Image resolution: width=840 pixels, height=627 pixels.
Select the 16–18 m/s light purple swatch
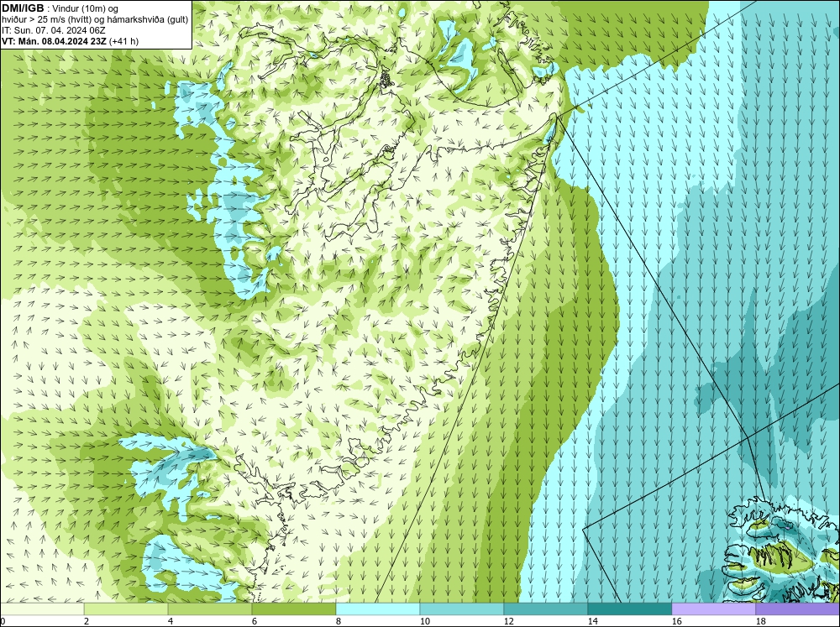713,609
